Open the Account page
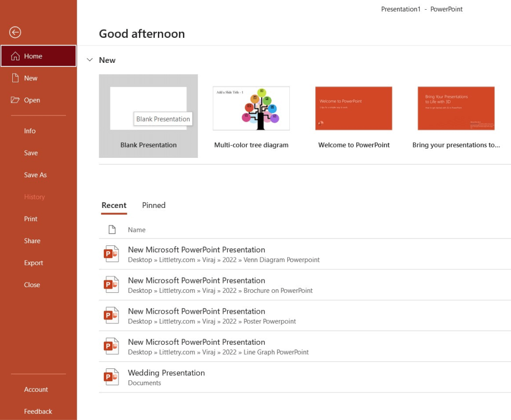Screen dimensions: 511x420 point(36,389)
